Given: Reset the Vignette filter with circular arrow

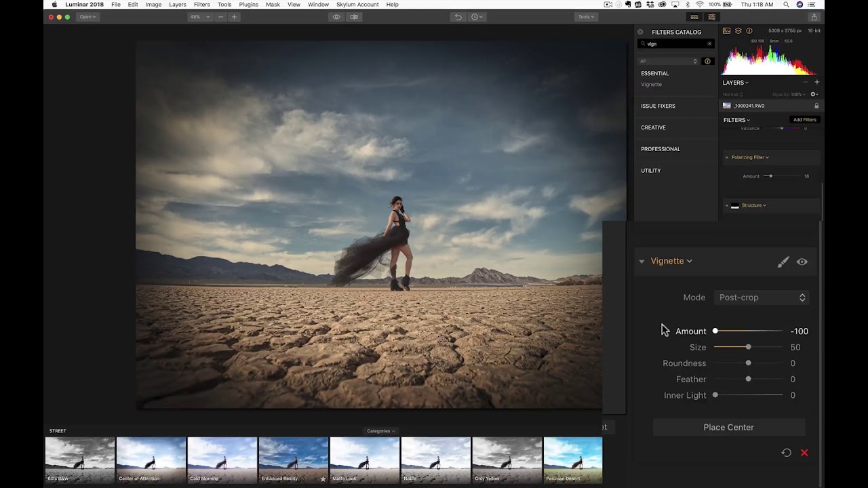Looking at the screenshot, I should 787,453.
